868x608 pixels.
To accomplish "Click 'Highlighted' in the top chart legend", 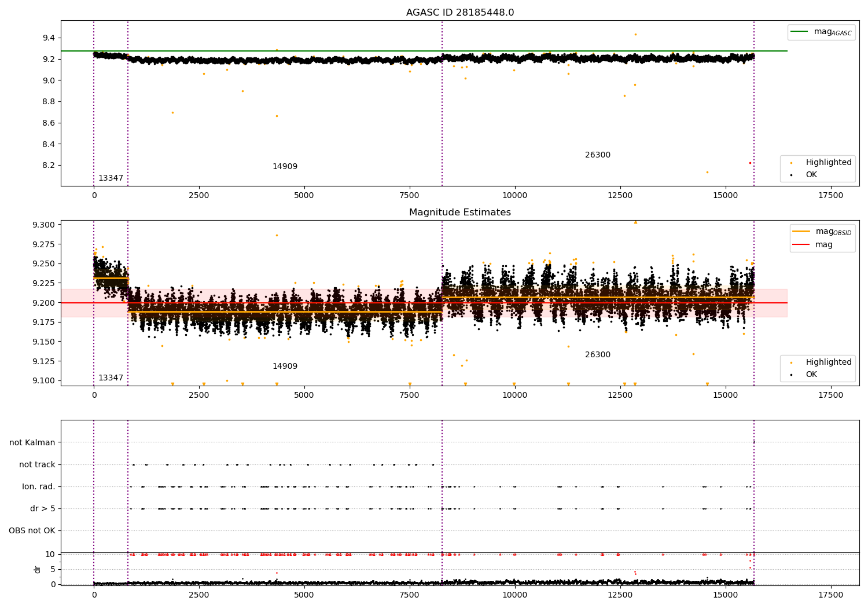I will (829, 163).
